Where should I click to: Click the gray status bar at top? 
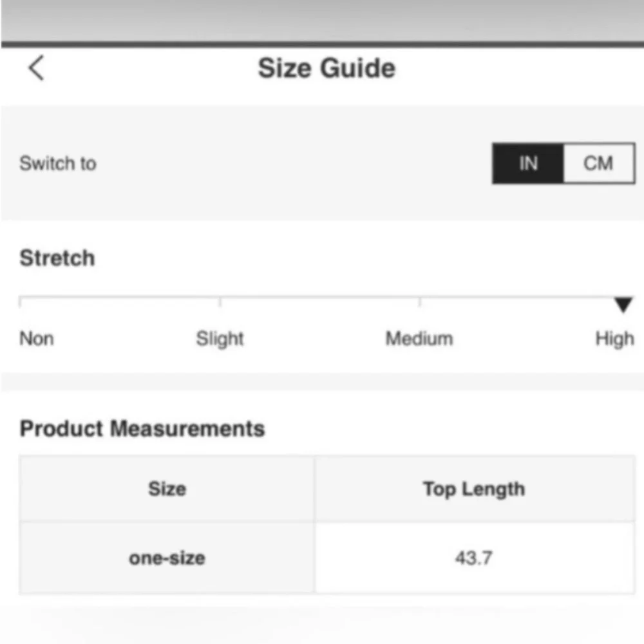tap(322, 19)
